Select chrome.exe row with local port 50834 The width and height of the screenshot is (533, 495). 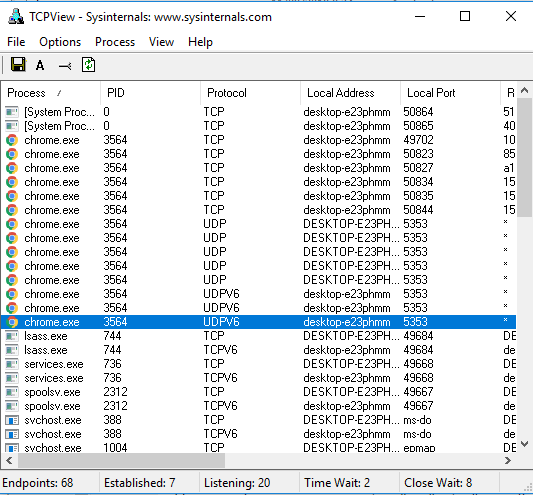258,182
